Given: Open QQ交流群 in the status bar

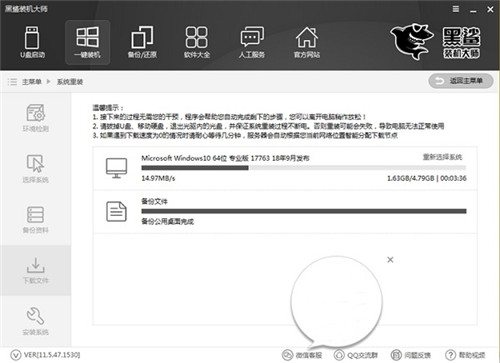Looking at the screenshot, I should (x=356, y=355).
